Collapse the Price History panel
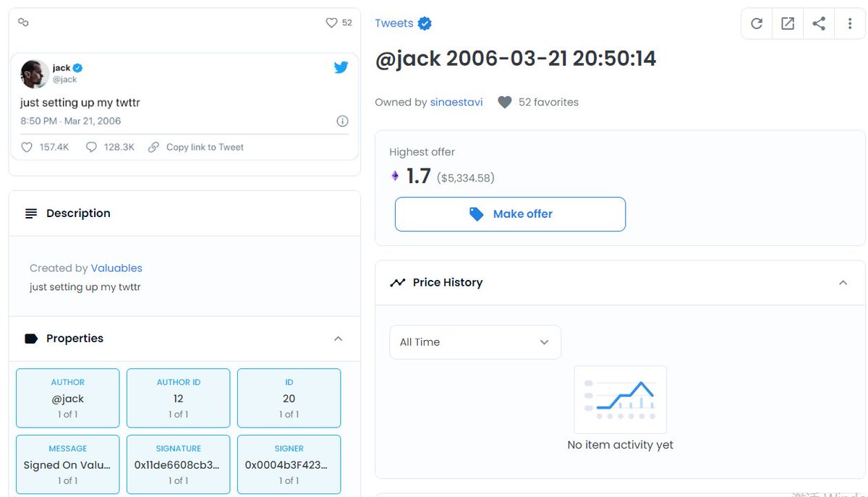 coord(843,282)
